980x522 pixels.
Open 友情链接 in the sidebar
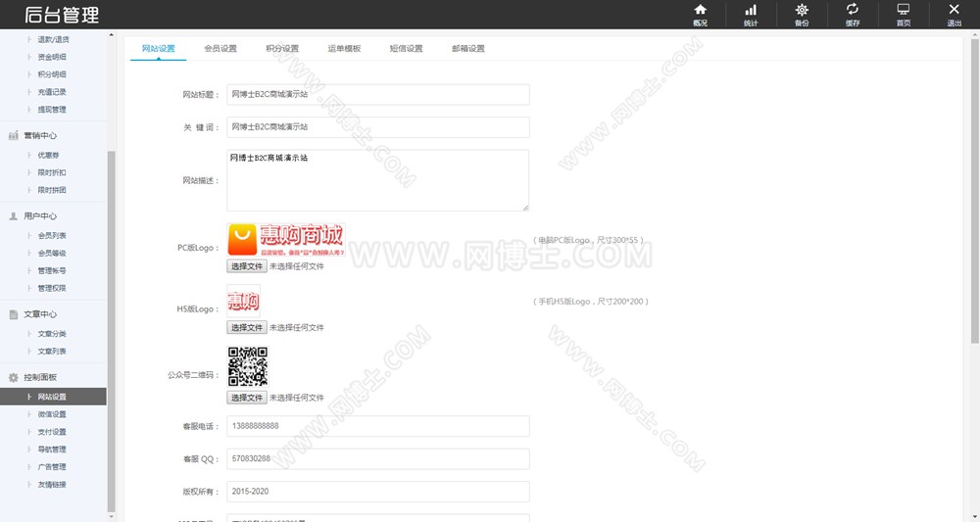tap(53, 484)
